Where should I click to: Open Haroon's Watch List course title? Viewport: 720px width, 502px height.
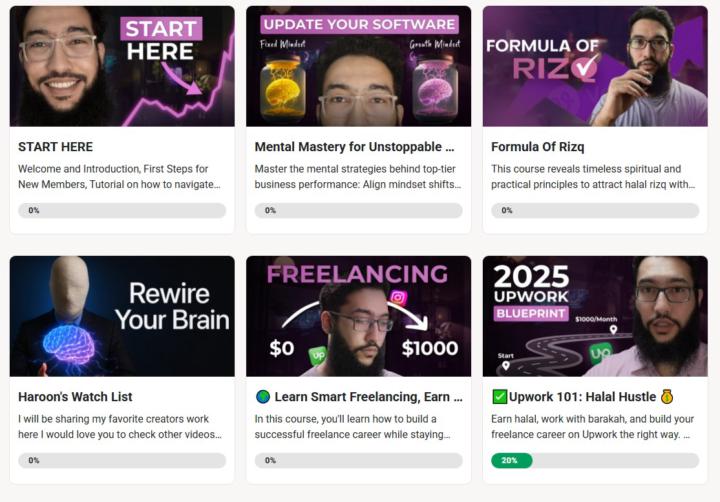[75, 397]
